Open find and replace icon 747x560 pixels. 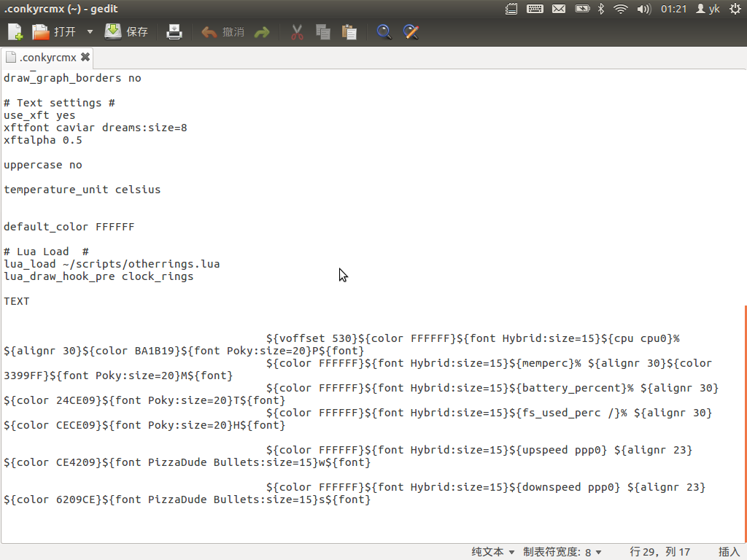(x=411, y=32)
